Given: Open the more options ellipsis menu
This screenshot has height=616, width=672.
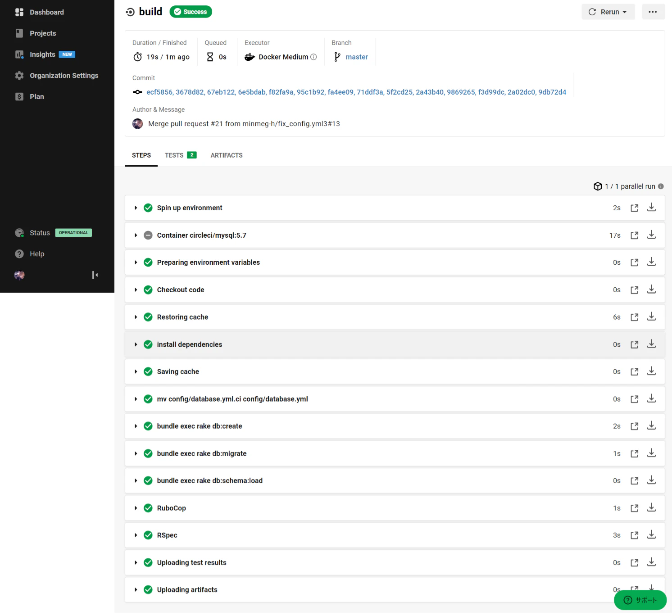Looking at the screenshot, I should click(653, 12).
